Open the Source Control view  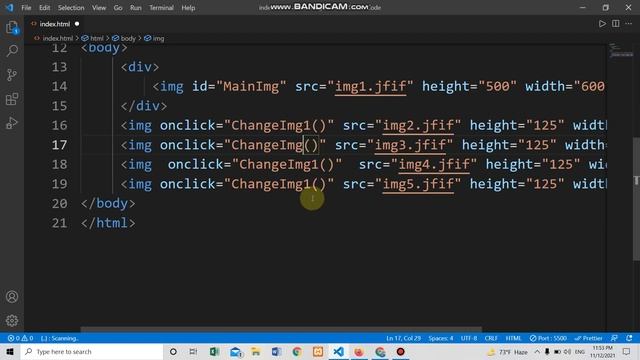12,75
